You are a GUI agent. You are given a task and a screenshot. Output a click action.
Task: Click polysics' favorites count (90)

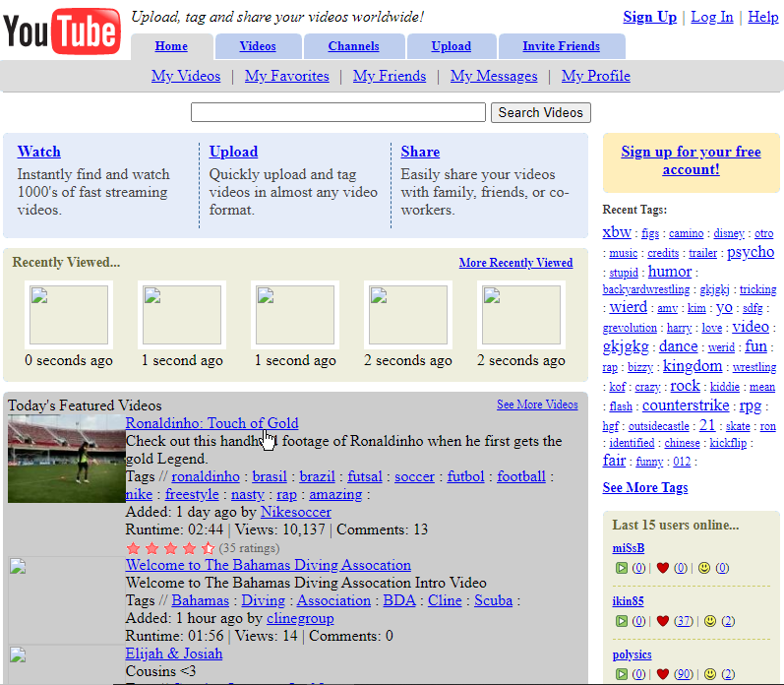pos(683,674)
